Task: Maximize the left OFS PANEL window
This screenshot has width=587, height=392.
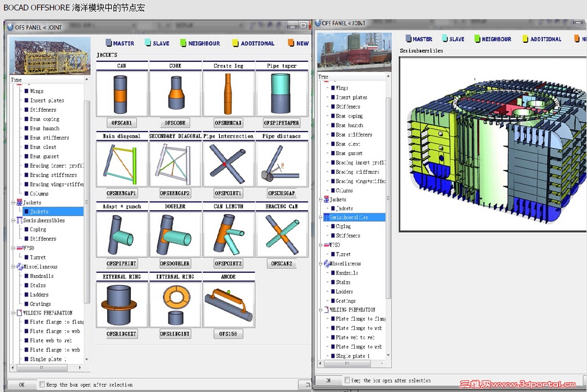Action: coord(303,25)
